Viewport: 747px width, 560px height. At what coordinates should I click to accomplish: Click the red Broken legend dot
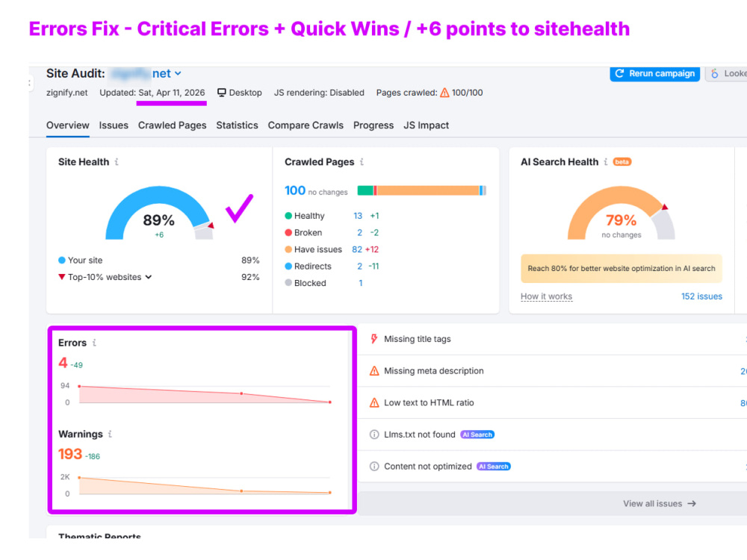pyautogui.click(x=288, y=232)
